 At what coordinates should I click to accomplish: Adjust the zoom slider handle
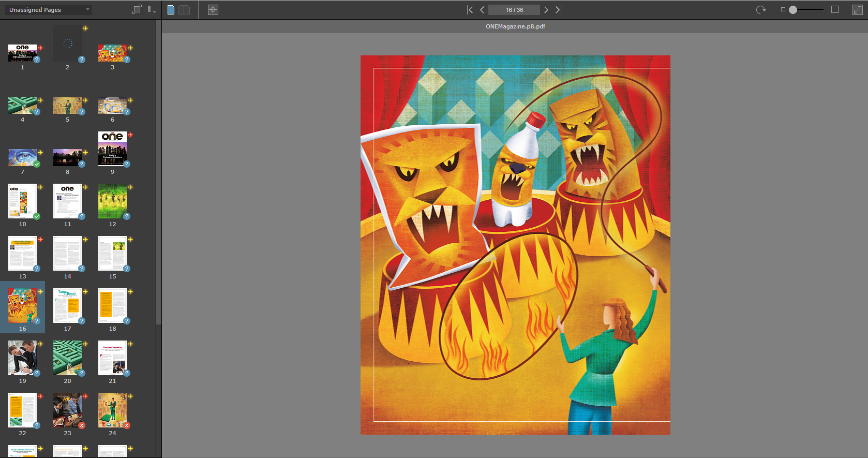pyautogui.click(x=793, y=10)
